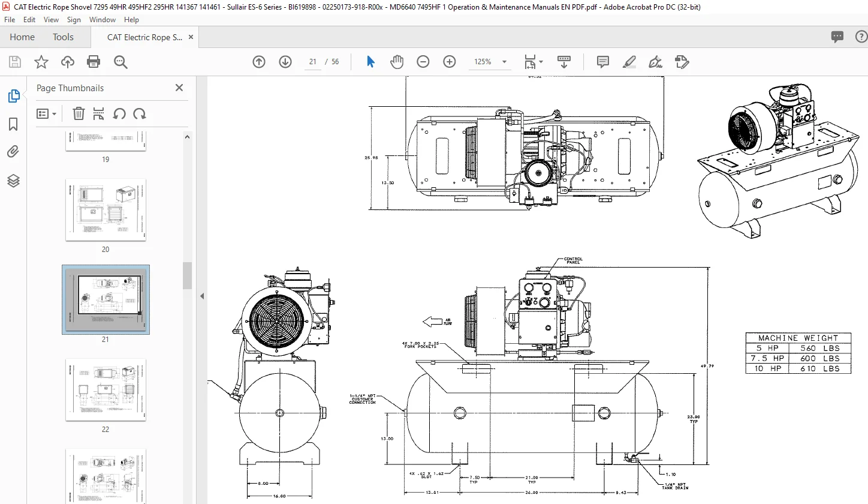This screenshot has height=504, width=868.
Task: Open the stamp tool icon
Action: [x=682, y=62]
